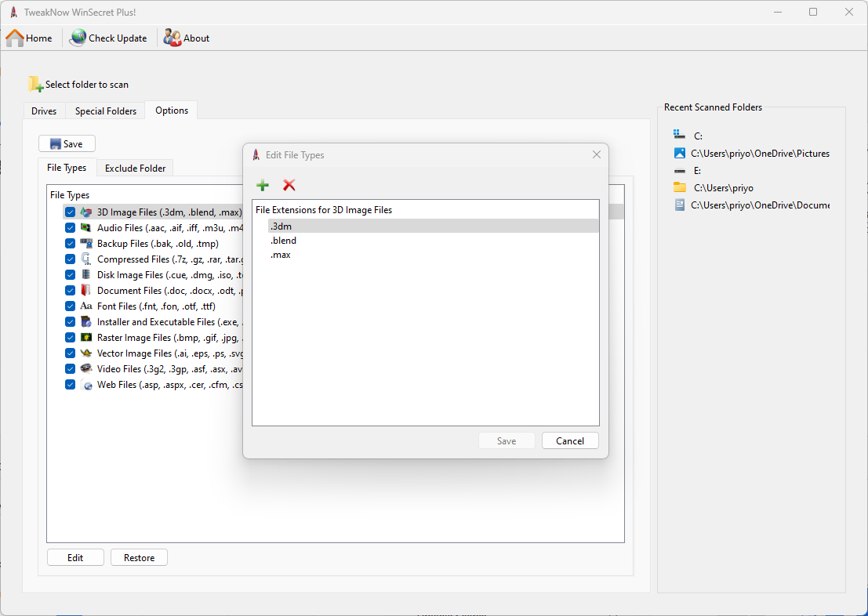Click the Document Files type icon
Image resolution: width=868 pixels, height=616 pixels.
[x=85, y=290]
